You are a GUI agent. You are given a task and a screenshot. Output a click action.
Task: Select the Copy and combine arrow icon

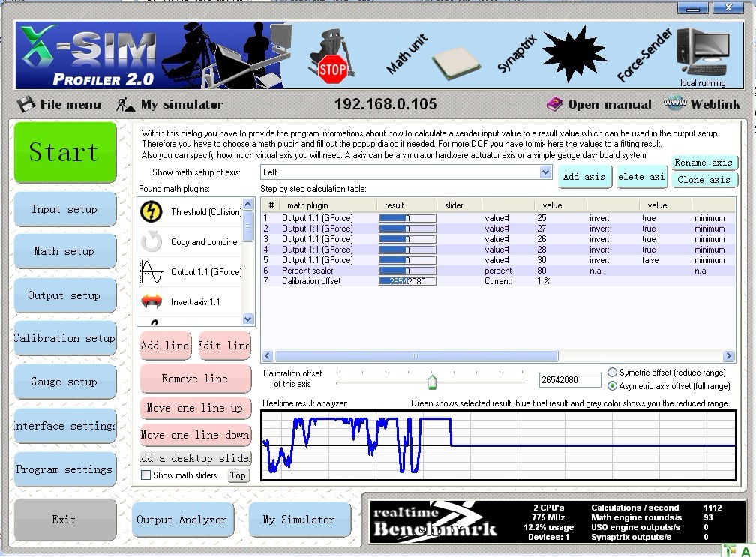[151, 241]
